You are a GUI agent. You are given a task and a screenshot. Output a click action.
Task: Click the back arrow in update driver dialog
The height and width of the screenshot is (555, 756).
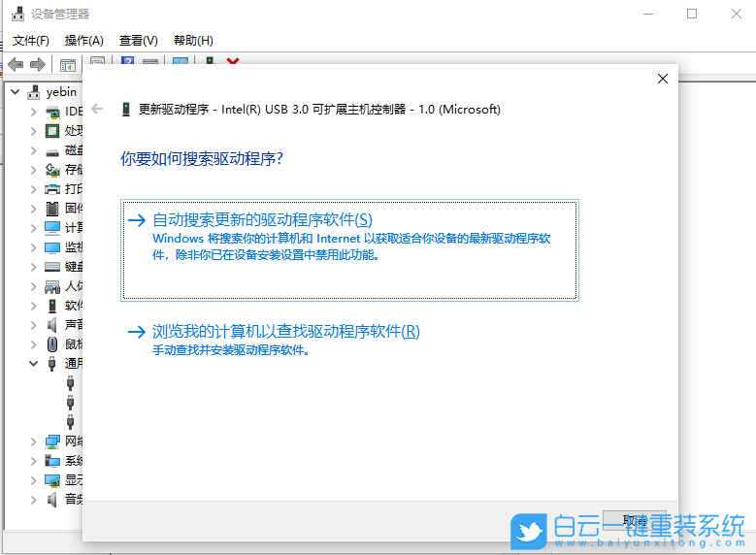[x=97, y=109]
